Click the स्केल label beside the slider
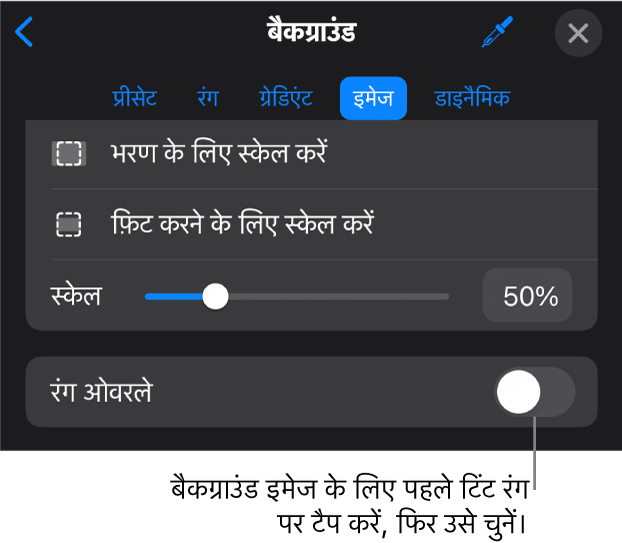This screenshot has width=622, height=543. pos(76,296)
